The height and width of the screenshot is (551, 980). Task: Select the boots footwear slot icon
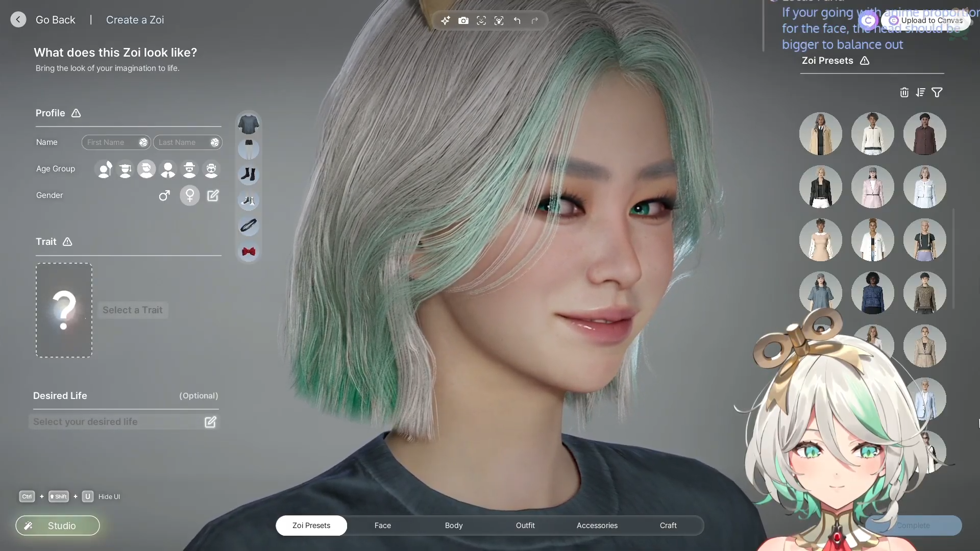click(249, 174)
